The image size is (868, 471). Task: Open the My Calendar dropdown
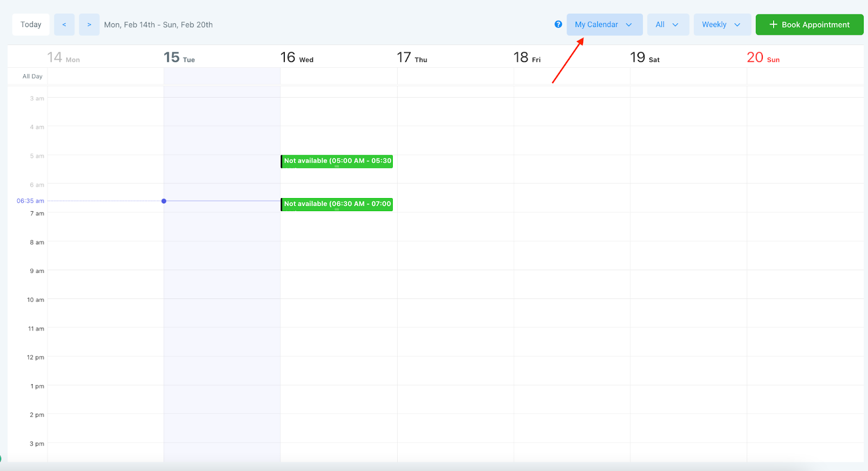(604, 25)
